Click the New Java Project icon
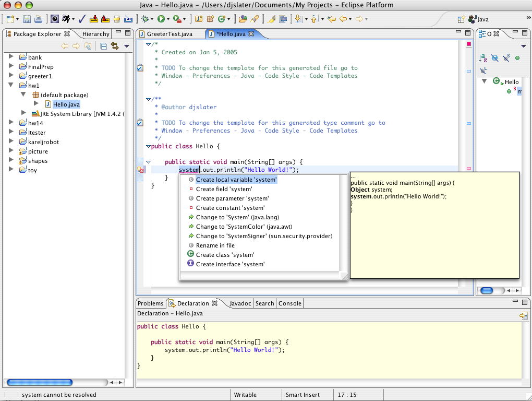 199,19
